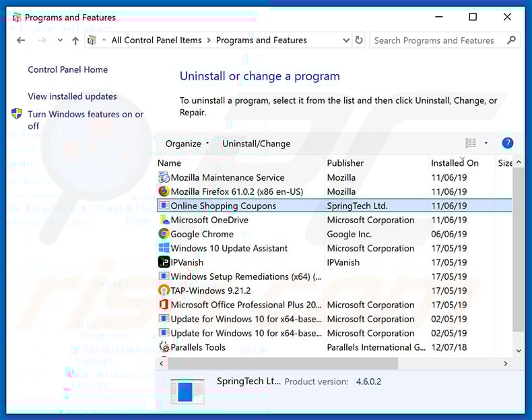
Task: Sort by the Installed On column header
Action: (455, 163)
